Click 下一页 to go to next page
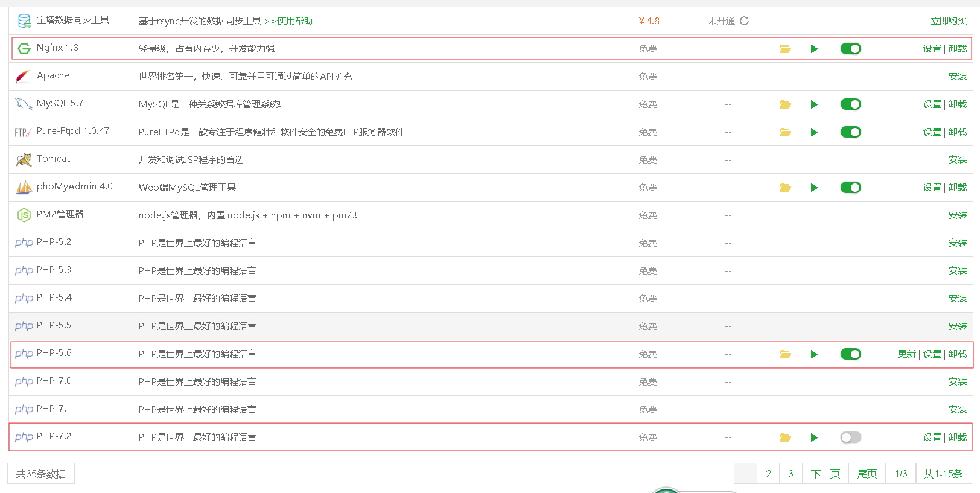Viewport: 980px width, 493px height. pyautogui.click(x=826, y=474)
